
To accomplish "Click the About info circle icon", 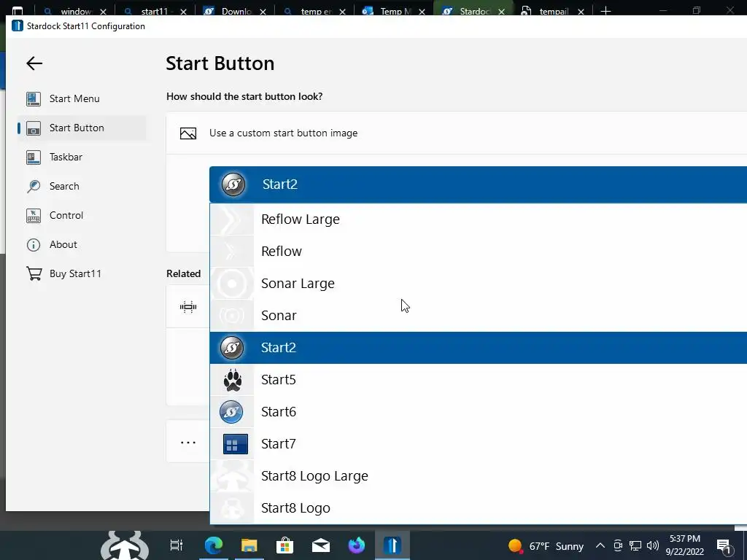I will coord(34,245).
